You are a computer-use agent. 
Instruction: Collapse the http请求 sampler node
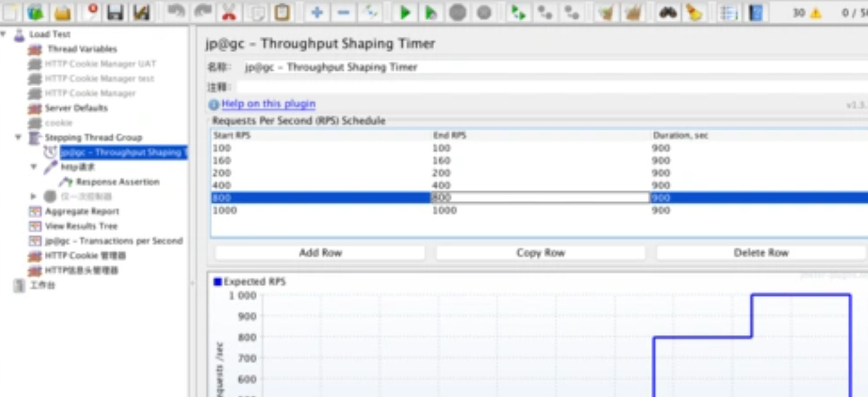pos(34,167)
